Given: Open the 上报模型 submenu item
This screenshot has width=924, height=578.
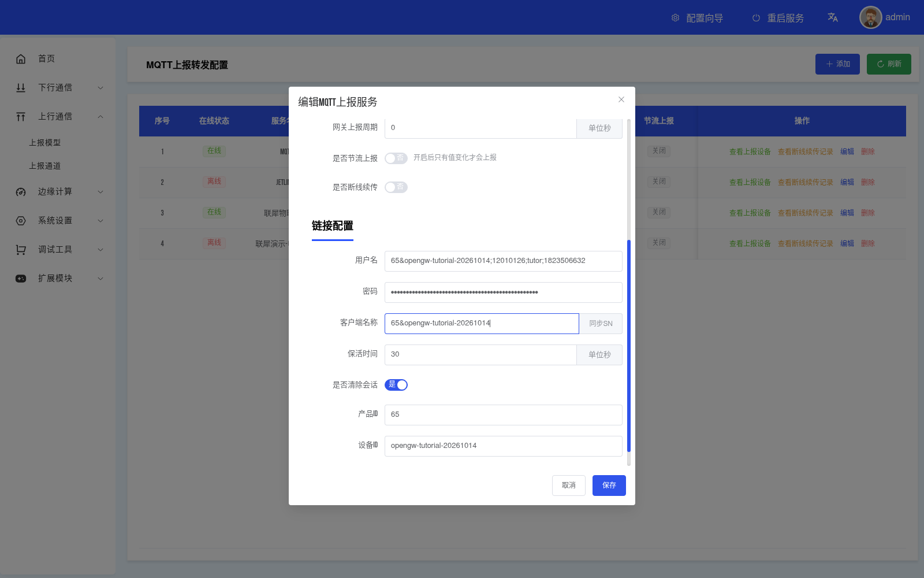Looking at the screenshot, I should coord(45,142).
